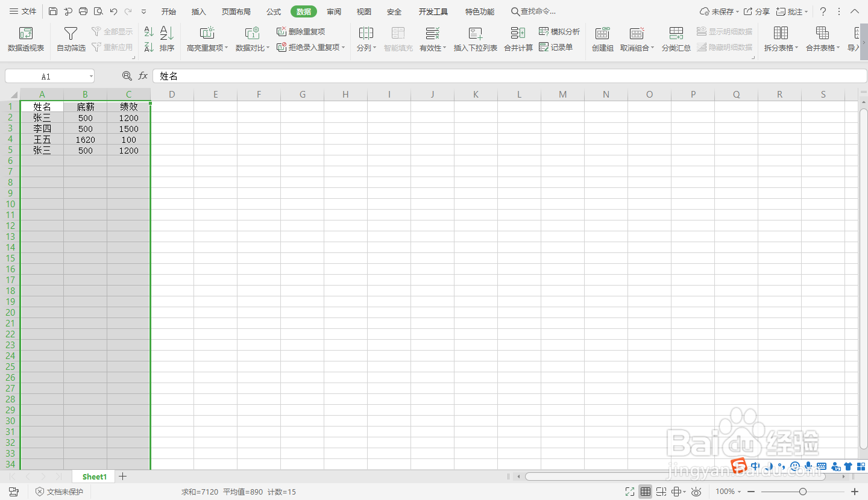The height and width of the screenshot is (500, 868).
Task: Click the fx insert function icon
Action: coord(143,76)
